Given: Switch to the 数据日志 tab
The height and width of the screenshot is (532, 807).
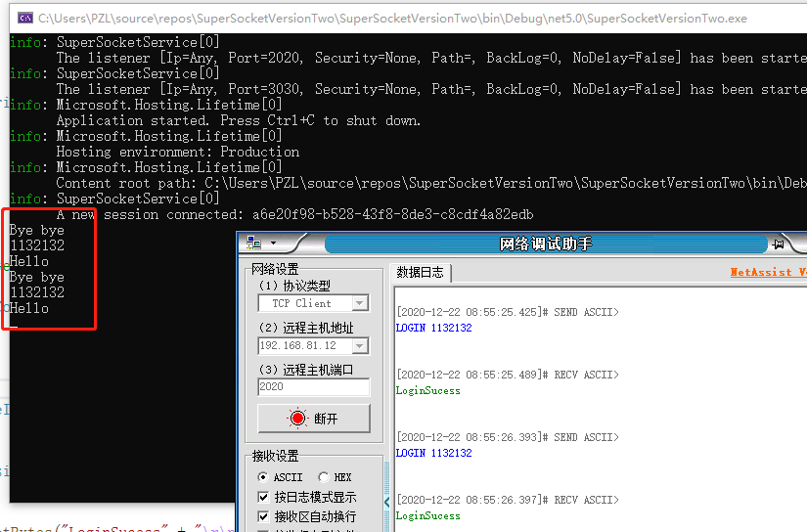Looking at the screenshot, I should (420, 272).
